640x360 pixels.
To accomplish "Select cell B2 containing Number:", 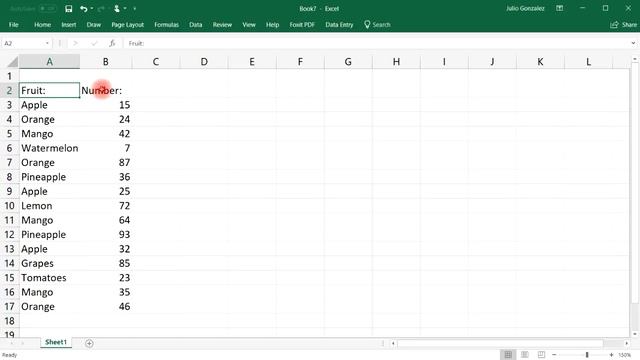I will coord(106,91).
